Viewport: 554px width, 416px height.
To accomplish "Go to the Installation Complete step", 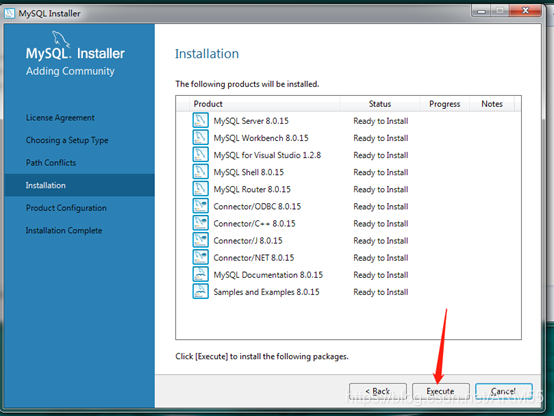I will (x=64, y=230).
